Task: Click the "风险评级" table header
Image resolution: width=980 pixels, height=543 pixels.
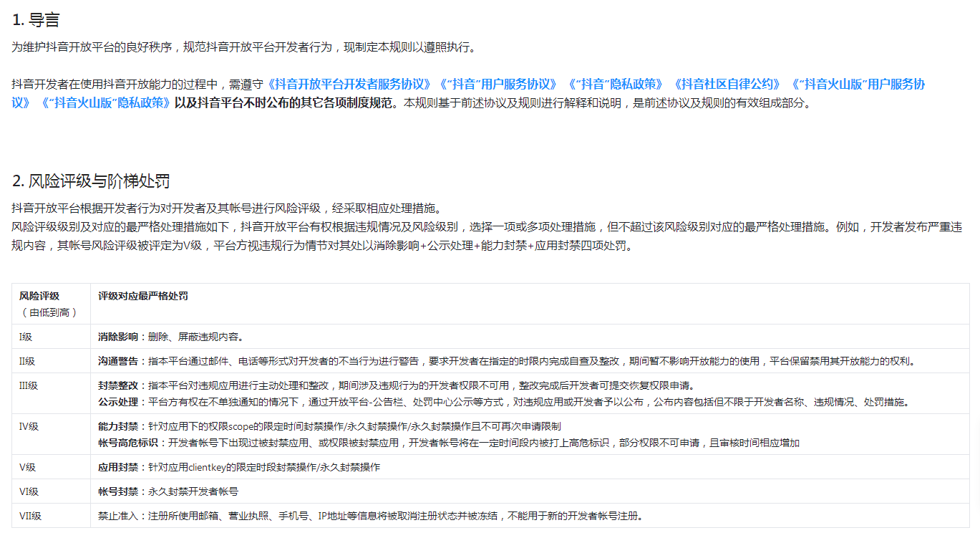Action: pyautogui.click(x=39, y=296)
